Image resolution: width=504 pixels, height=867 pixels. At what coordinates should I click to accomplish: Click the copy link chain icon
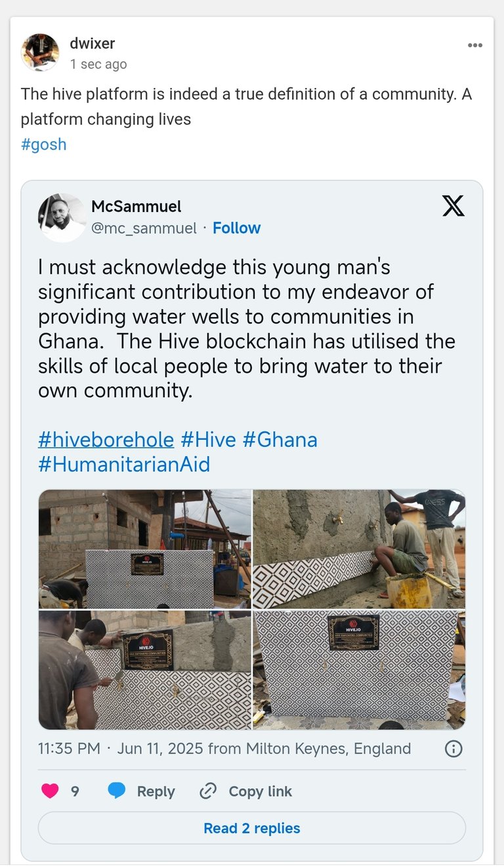pos(208,791)
